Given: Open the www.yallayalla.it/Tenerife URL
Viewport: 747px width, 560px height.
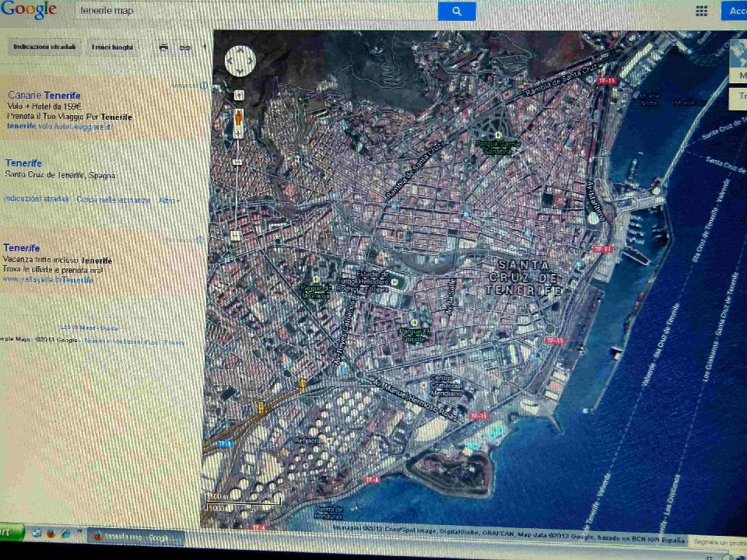Looking at the screenshot, I should (x=47, y=279).
